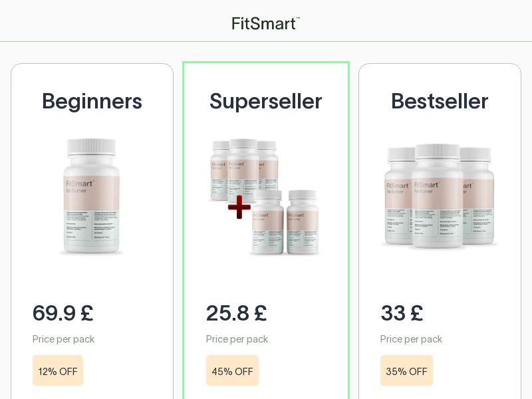Screen dimensions: 532x399
Task: Click the 33 £ price
Action: pos(402,313)
